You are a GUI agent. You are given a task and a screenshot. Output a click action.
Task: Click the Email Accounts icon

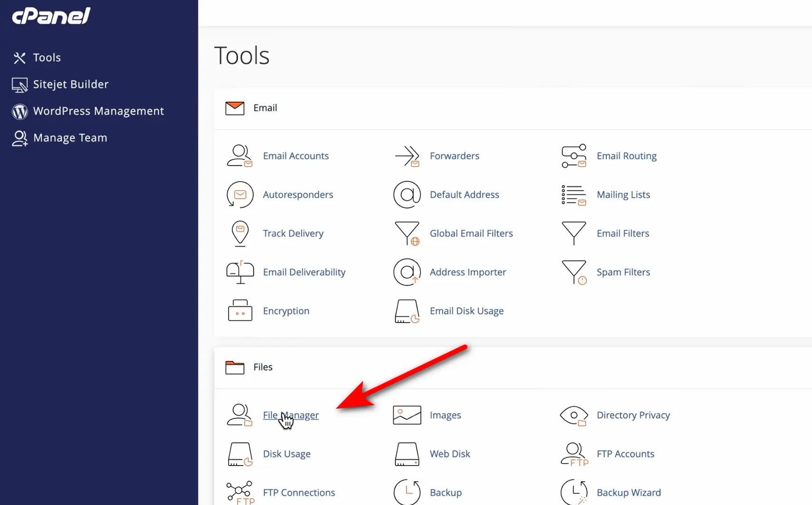239,156
